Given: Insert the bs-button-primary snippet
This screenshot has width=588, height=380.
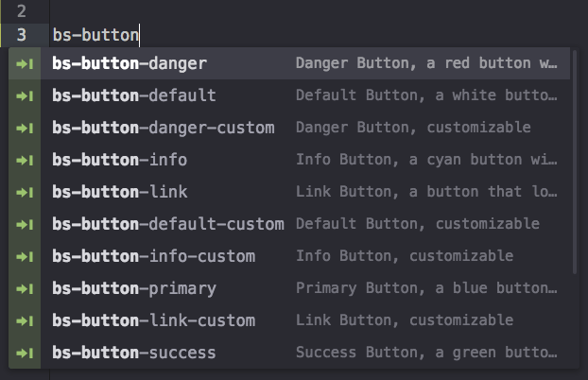Looking at the screenshot, I should [289, 289].
